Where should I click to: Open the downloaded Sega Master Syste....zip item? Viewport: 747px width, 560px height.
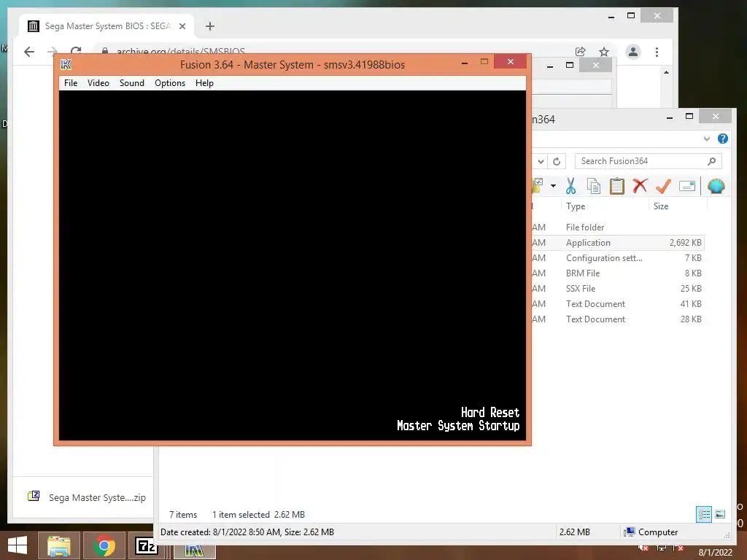(87, 497)
